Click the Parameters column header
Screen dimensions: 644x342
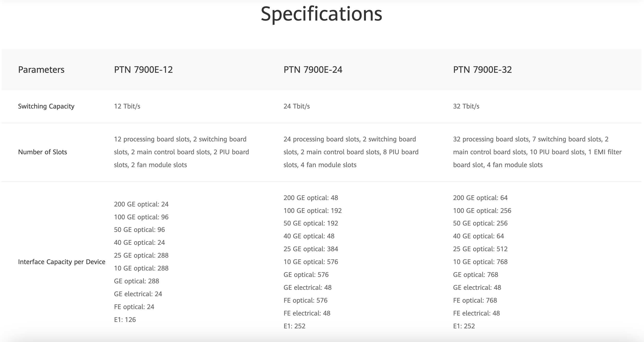pos(41,70)
